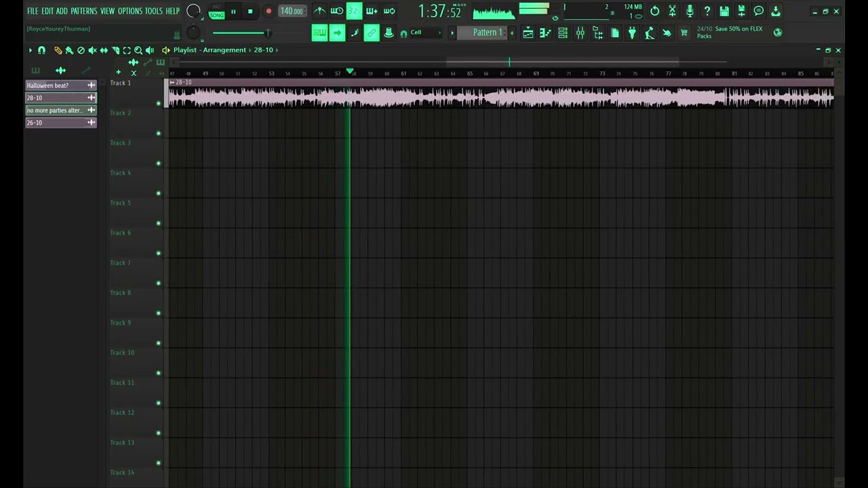
Task: Open the content shop cart icon
Action: coord(684,33)
